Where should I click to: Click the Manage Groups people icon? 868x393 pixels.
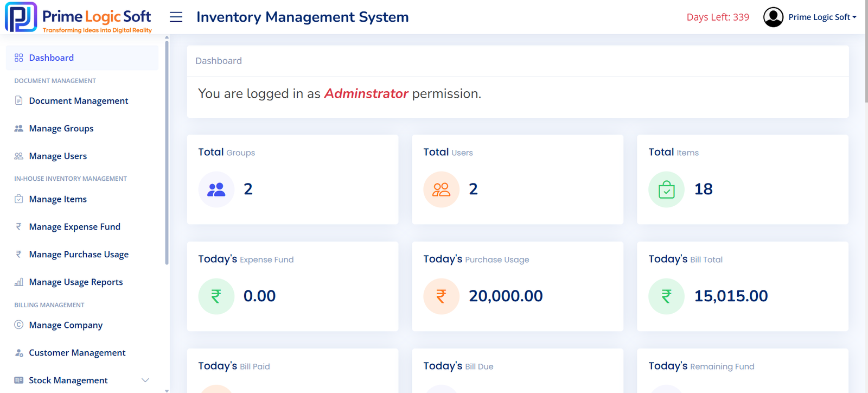coord(19,128)
